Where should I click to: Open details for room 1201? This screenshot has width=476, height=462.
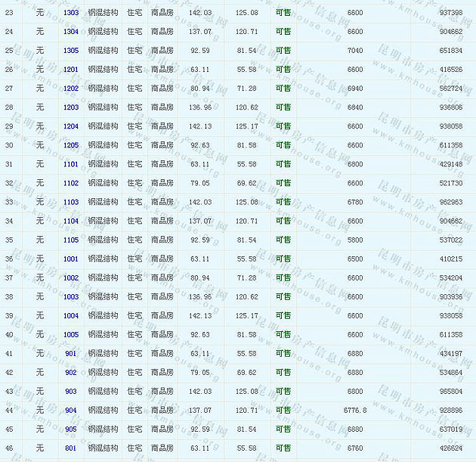click(x=71, y=70)
